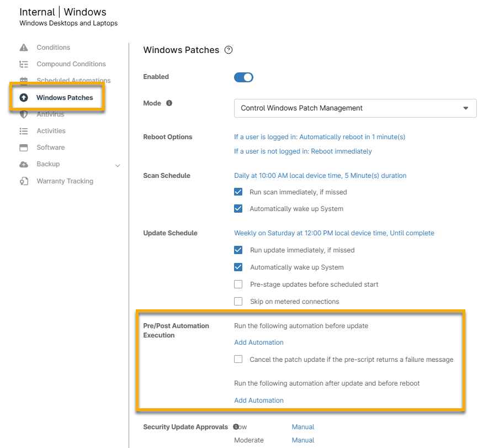The width and height of the screenshot is (478, 448).
Task: Click the Activities list icon
Action: coord(24,131)
